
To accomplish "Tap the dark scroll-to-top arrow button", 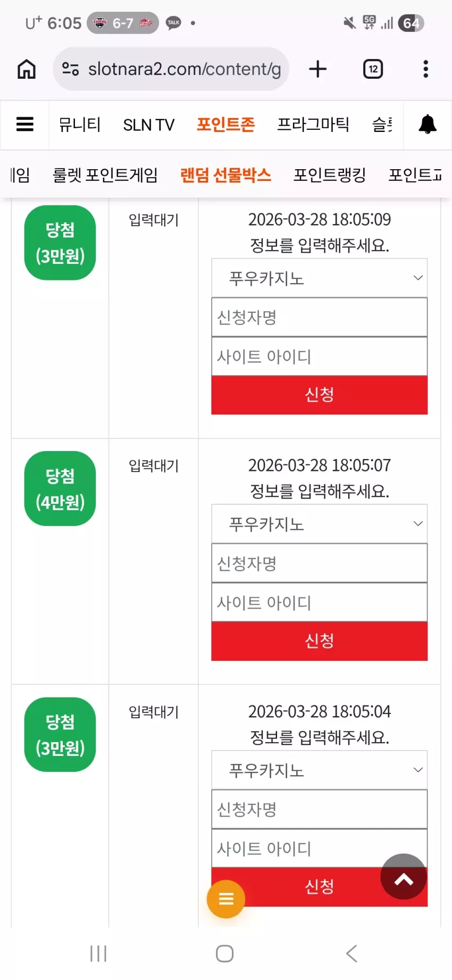I will click(404, 876).
